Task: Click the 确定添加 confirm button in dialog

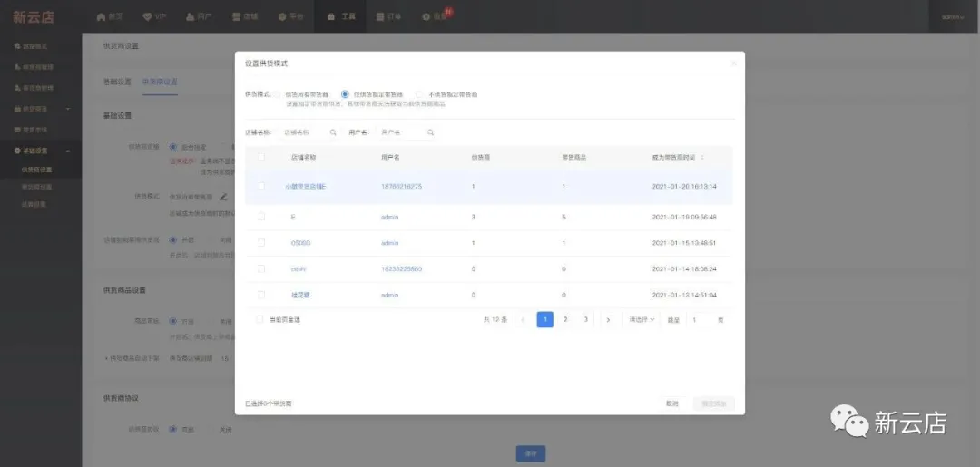Action: click(714, 404)
